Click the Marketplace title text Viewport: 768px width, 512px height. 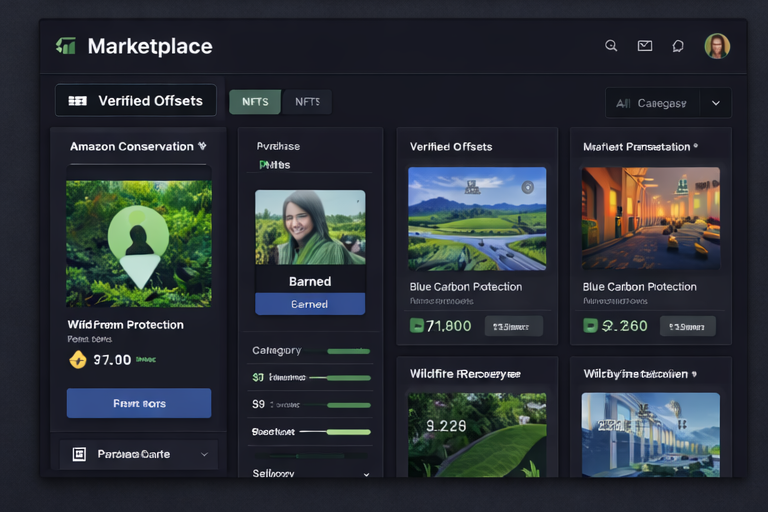pos(150,47)
